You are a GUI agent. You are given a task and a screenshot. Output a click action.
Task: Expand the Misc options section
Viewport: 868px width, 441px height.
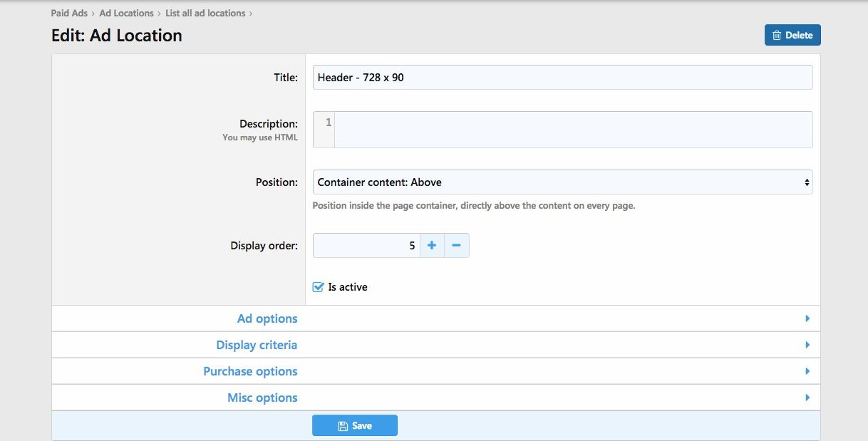click(x=262, y=398)
